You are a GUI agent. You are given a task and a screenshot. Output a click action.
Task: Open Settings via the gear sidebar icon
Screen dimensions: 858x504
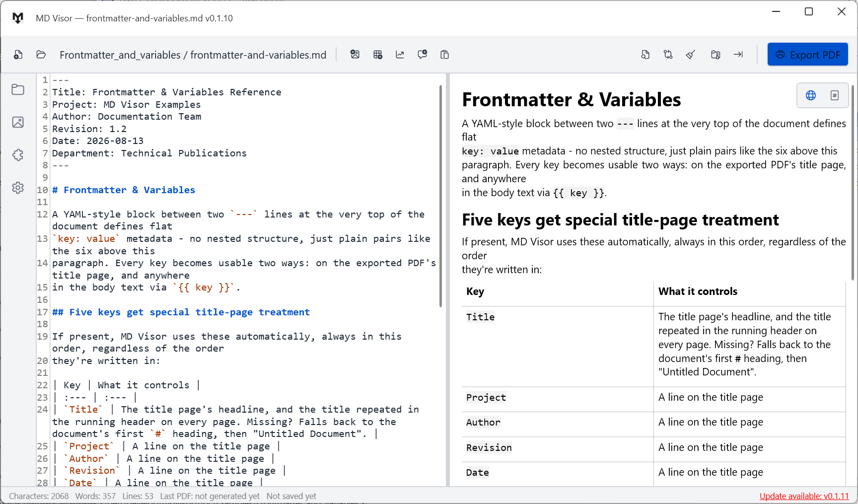(x=18, y=188)
